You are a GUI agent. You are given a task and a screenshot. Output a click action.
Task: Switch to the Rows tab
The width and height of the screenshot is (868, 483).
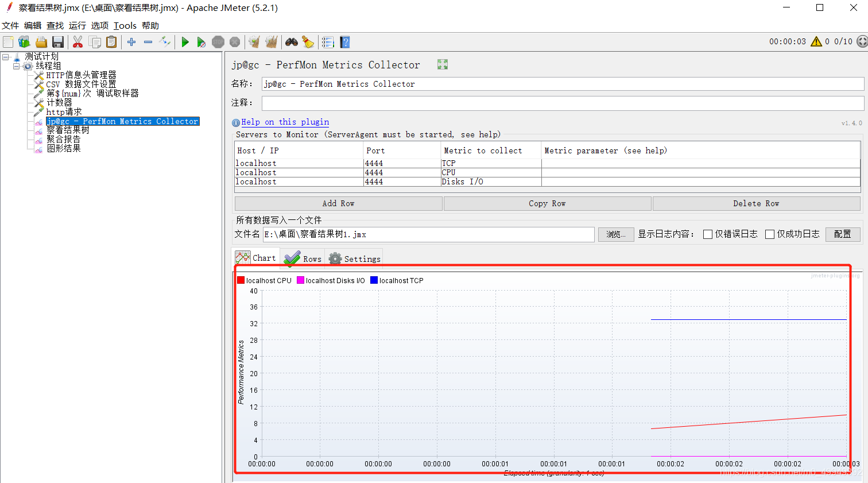(303, 259)
